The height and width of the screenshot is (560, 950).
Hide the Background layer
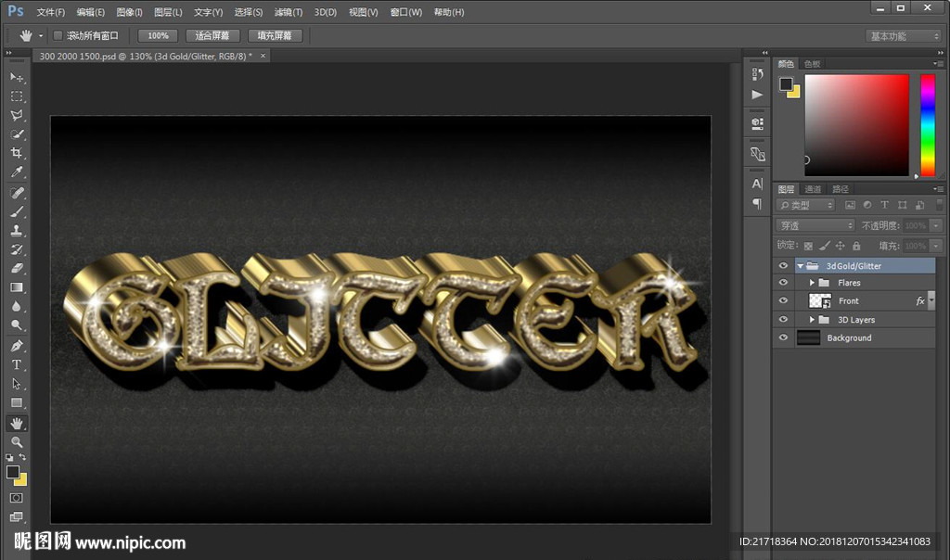(783, 338)
